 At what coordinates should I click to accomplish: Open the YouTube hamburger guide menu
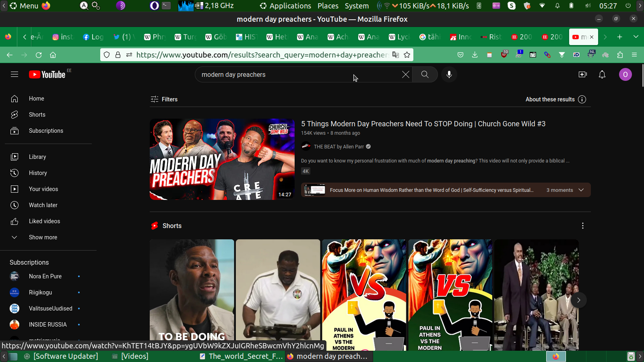(x=14, y=74)
